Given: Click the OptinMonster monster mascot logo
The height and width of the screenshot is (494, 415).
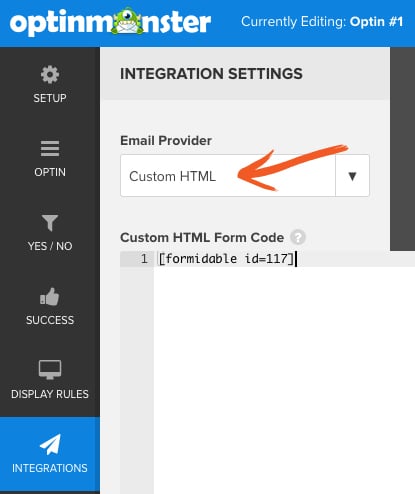Looking at the screenshot, I should tap(127, 21).
